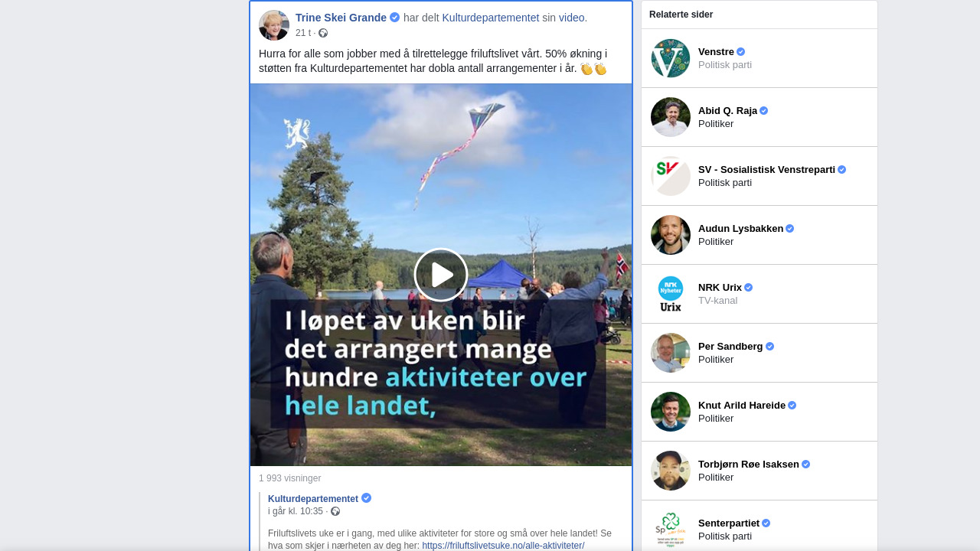Open Trine Skei Grande's profile picture

(x=274, y=25)
